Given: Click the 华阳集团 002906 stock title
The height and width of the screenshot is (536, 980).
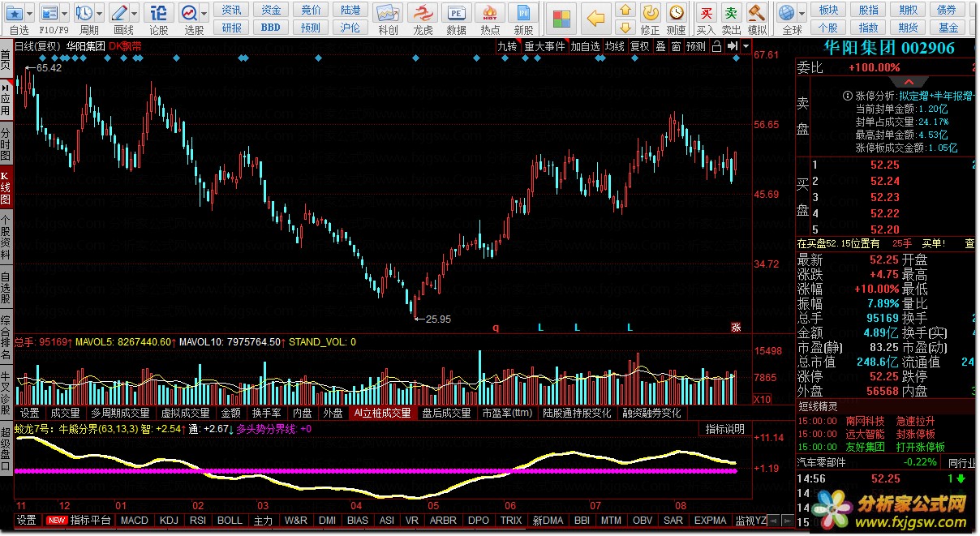Looking at the screenshot, I should click(x=889, y=48).
